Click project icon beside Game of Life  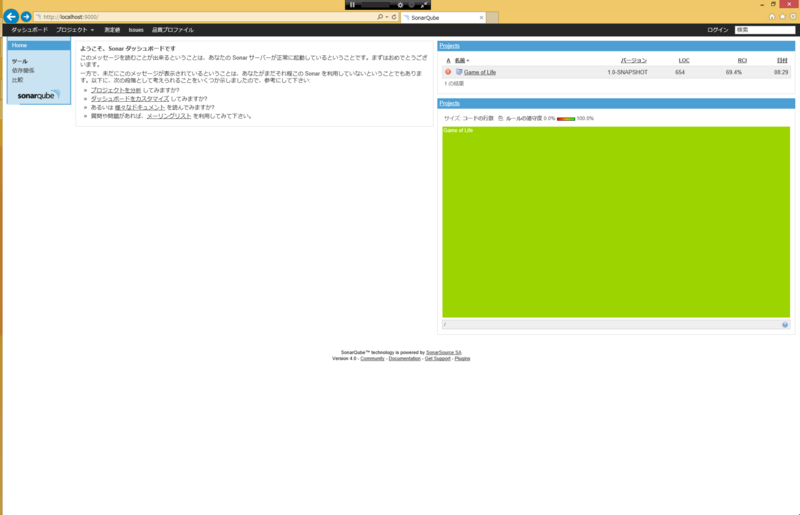(459, 72)
